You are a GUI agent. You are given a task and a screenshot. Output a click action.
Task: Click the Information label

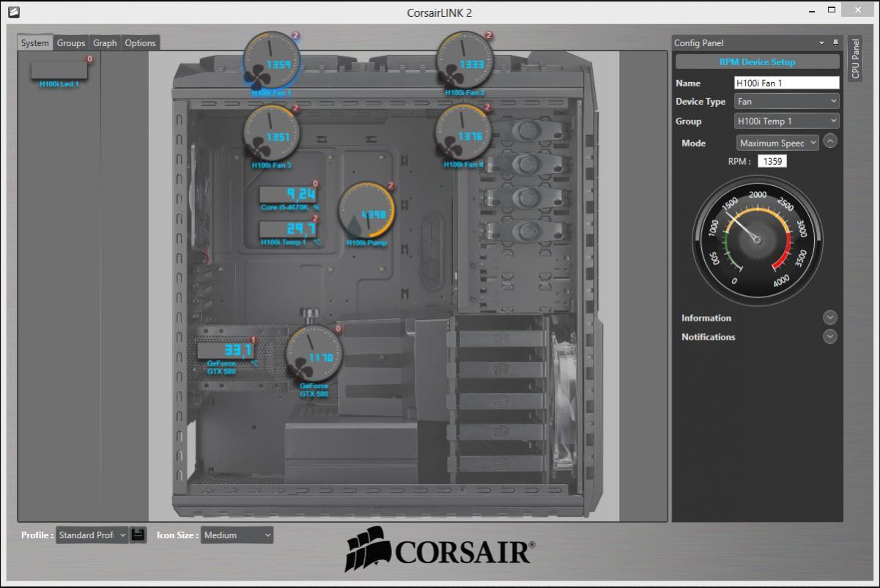click(x=706, y=318)
